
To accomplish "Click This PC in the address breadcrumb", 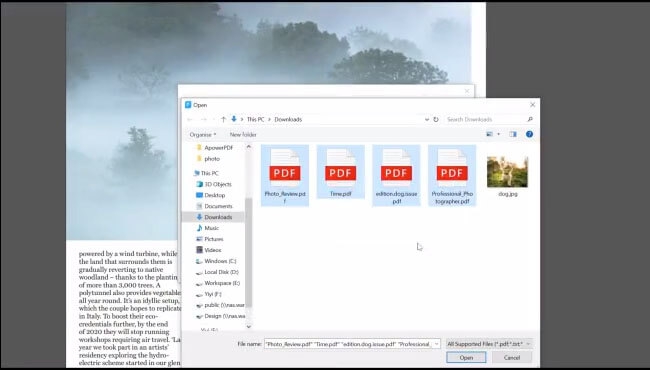I will [x=255, y=119].
